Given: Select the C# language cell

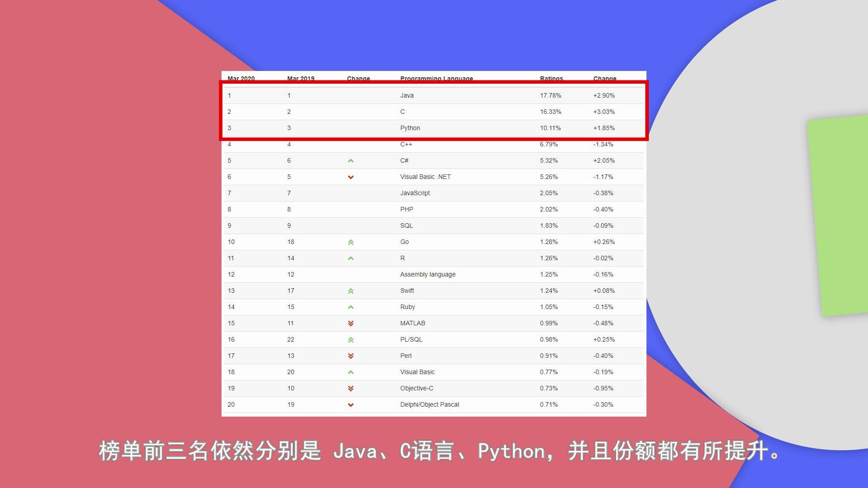Looking at the screenshot, I should click(404, 160).
